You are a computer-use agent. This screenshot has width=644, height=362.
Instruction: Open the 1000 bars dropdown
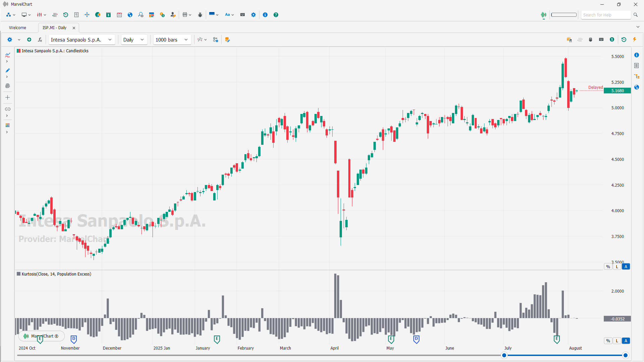pyautogui.click(x=172, y=40)
